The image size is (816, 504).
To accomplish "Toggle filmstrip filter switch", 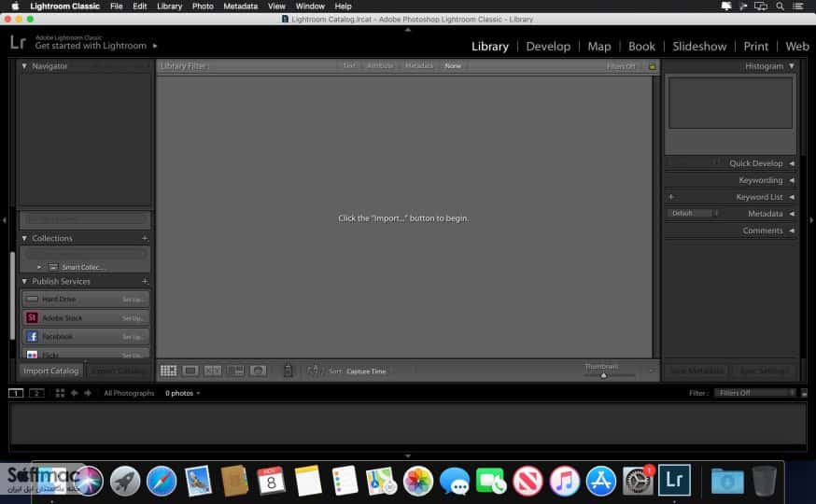I will pyautogui.click(x=804, y=393).
